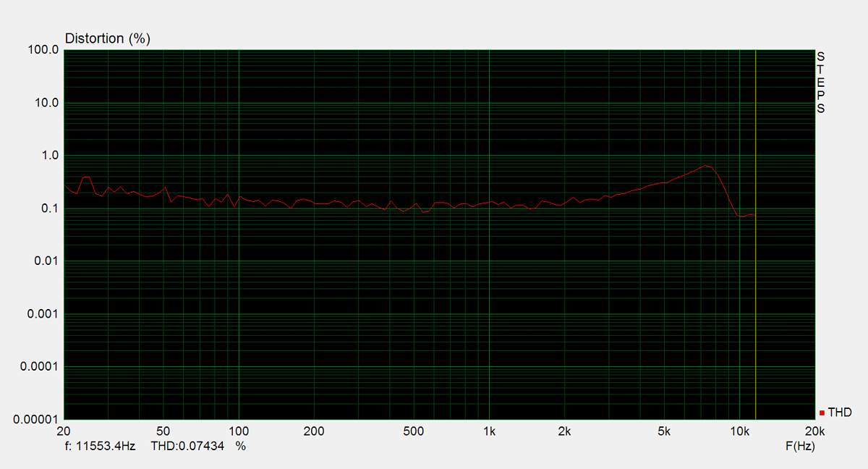Click the THD legend text label
The image size is (868, 469).
[840, 413]
